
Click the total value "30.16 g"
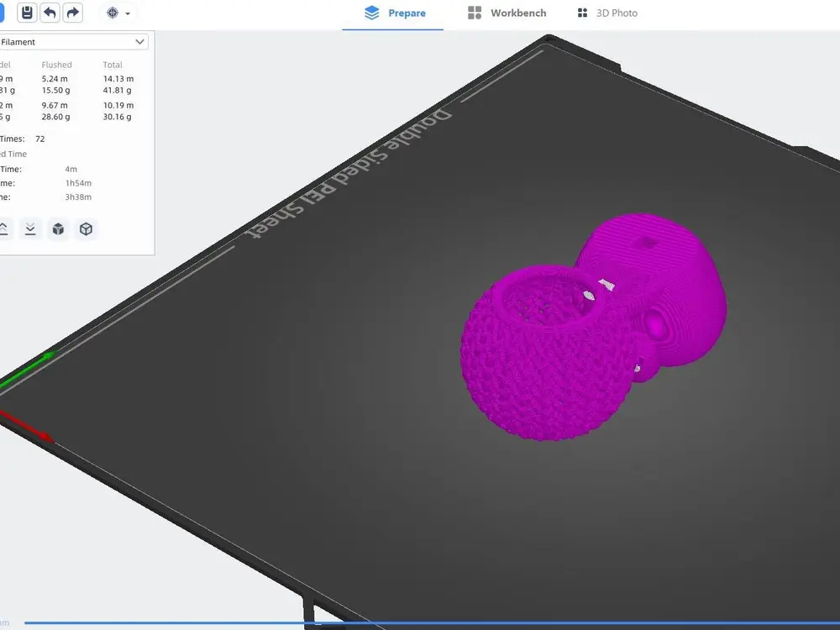tap(118, 117)
